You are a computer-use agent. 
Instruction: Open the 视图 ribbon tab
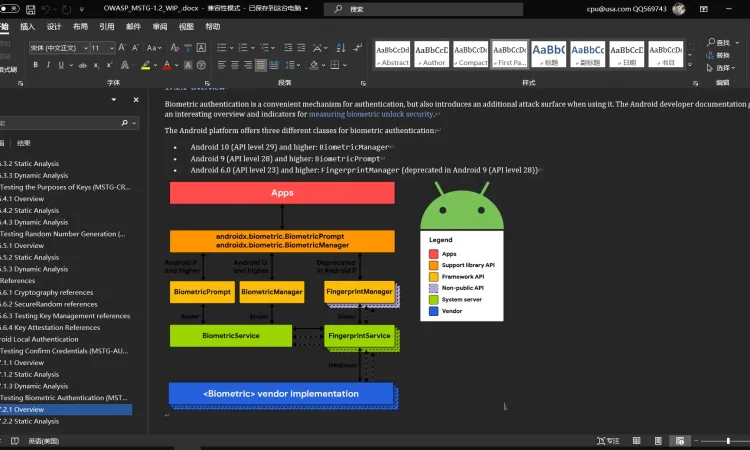186,26
